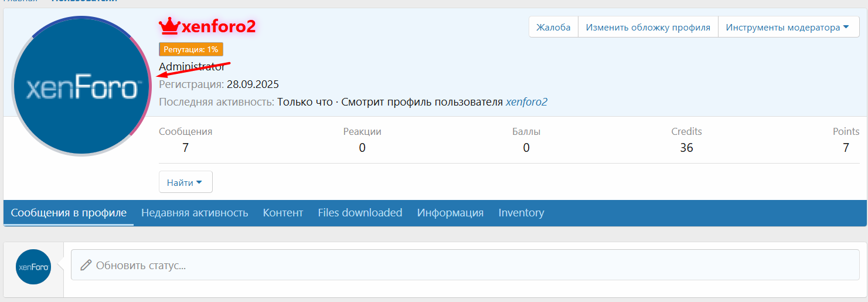Open the Информация tab
Screen dimensions: 868x302
point(450,213)
